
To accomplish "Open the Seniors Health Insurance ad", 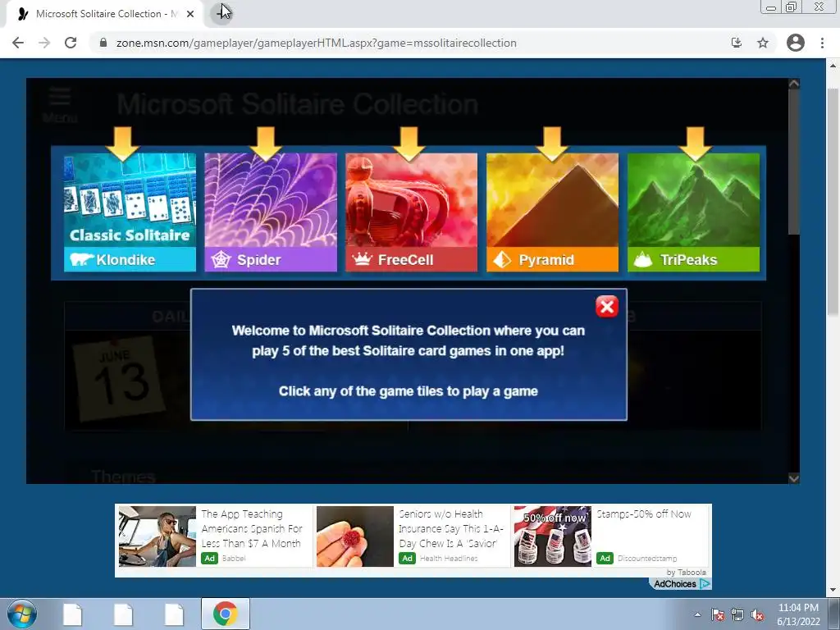I will click(x=413, y=536).
